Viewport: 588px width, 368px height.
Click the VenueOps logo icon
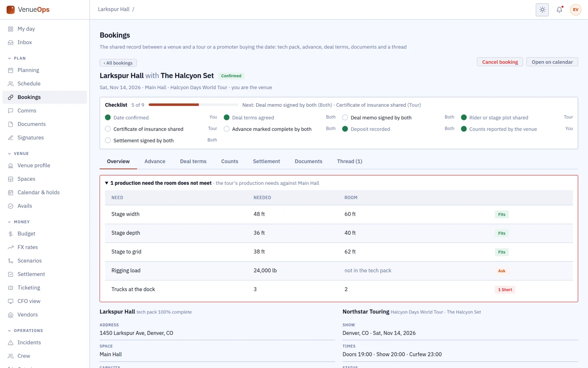[11, 10]
